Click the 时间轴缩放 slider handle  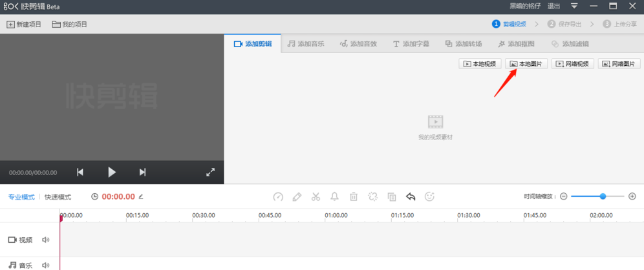click(603, 196)
